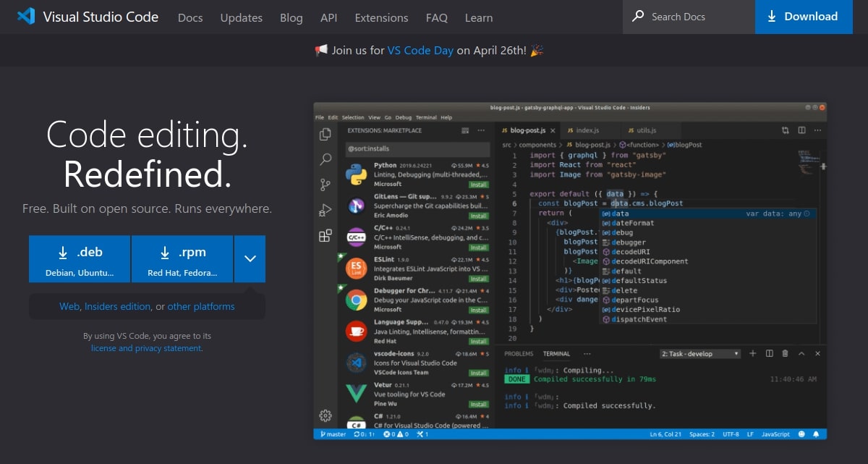Viewport: 868px width, 464px height.
Task: Click the plus icon for new terminal
Action: pyautogui.click(x=752, y=353)
